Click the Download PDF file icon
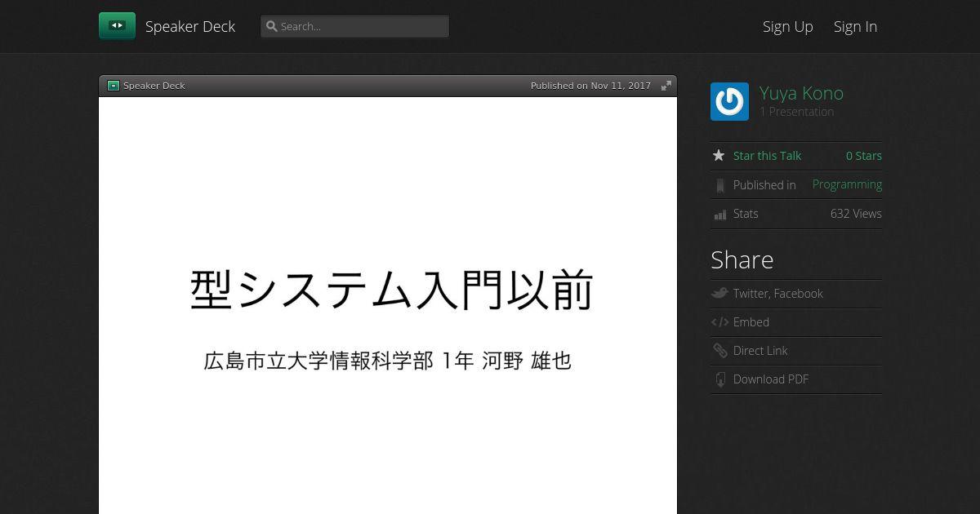 pos(719,379)
